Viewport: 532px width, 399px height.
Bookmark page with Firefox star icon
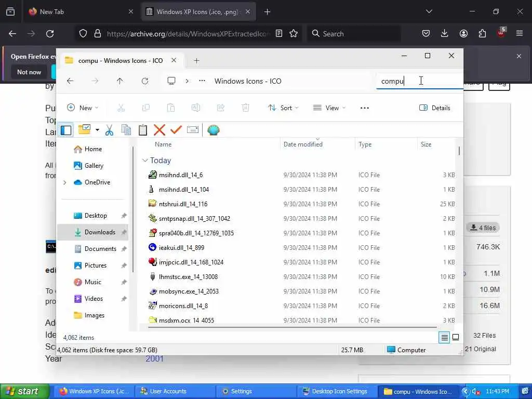[x=294, y=33]
